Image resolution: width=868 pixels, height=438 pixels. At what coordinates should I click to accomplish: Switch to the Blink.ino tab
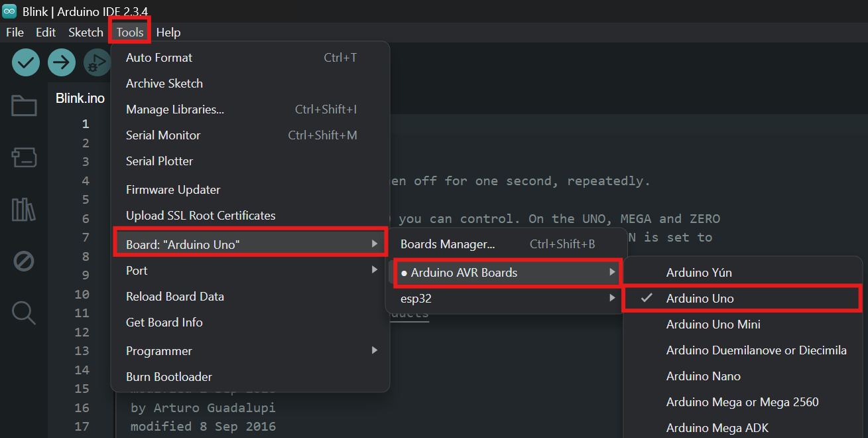[80, 98]
